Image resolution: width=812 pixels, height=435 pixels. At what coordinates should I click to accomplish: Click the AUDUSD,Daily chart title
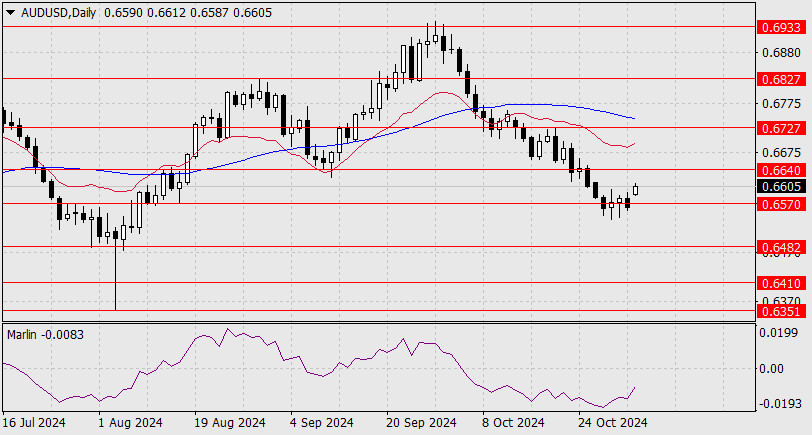58,12
